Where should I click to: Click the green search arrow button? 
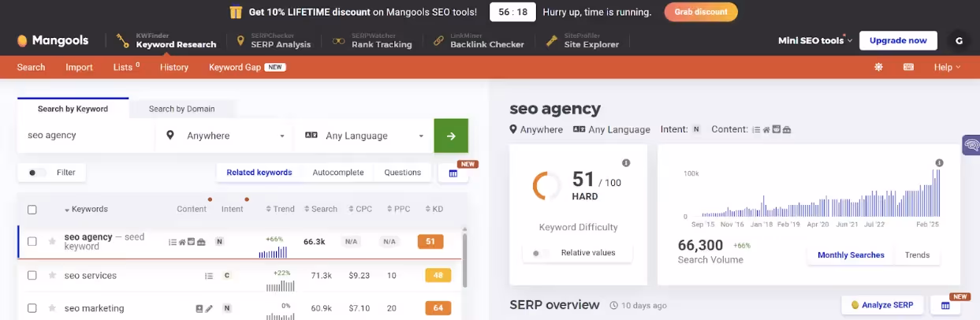[451, 136]
